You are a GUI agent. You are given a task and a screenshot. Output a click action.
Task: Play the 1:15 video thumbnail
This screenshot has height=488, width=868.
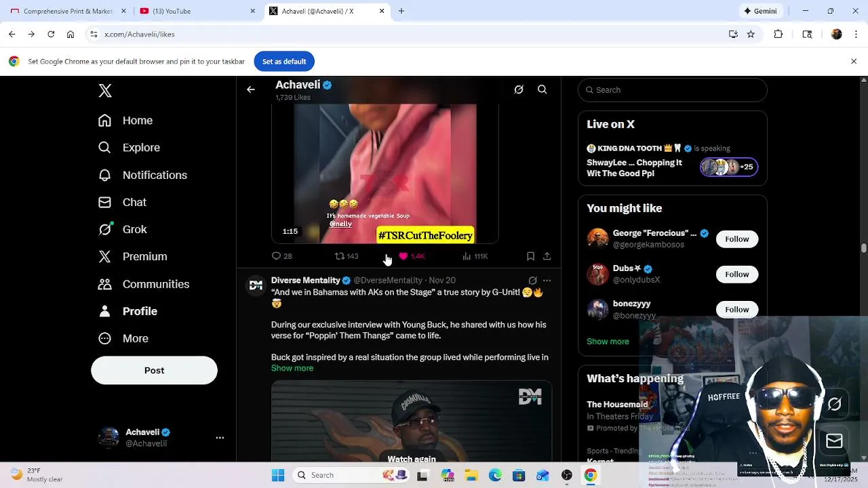385,174
